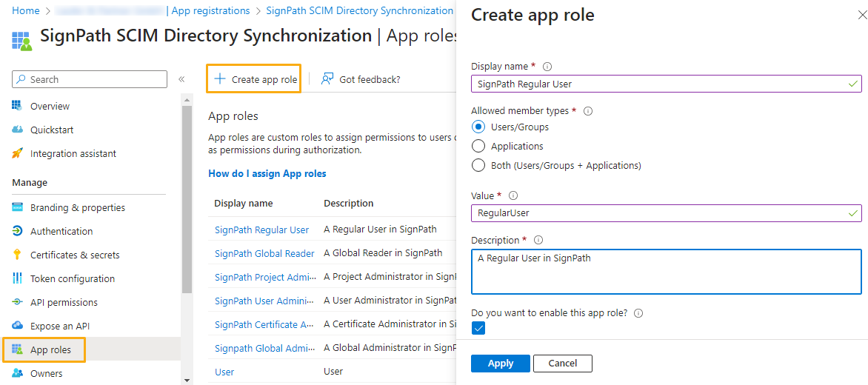
Task: Select Both (Users/Groups + Applications) option
Action: 478,165
